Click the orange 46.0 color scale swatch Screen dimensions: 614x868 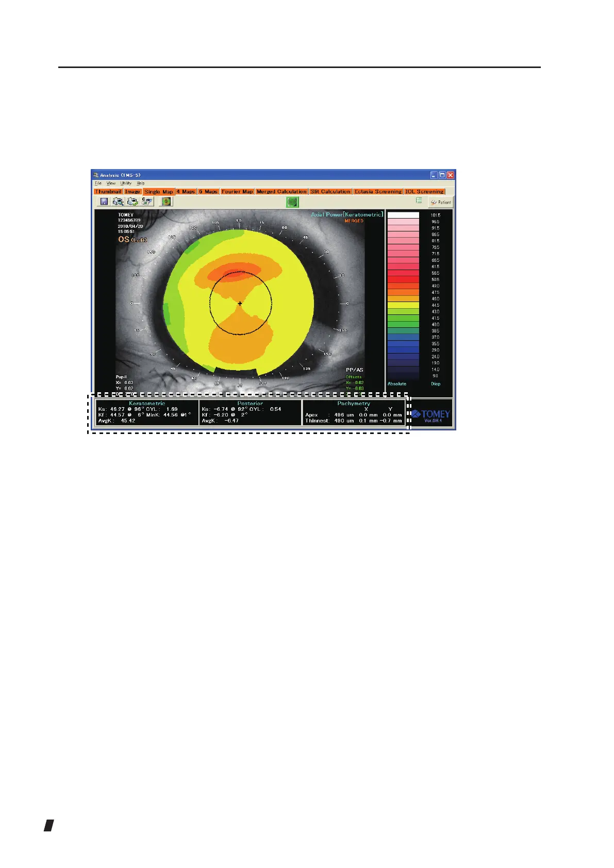[403, 298]
